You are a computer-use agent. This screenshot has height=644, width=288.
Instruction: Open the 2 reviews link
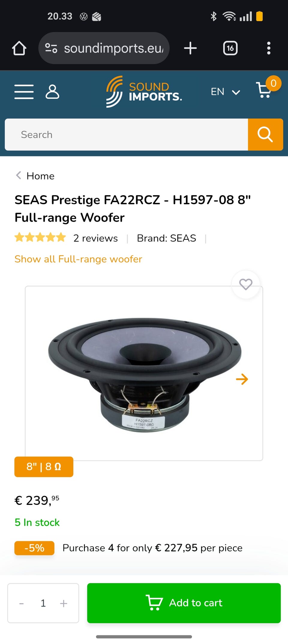[95, 238]
